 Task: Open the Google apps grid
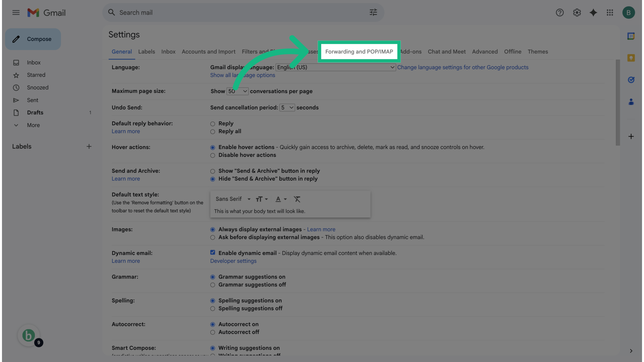[610, 13]
